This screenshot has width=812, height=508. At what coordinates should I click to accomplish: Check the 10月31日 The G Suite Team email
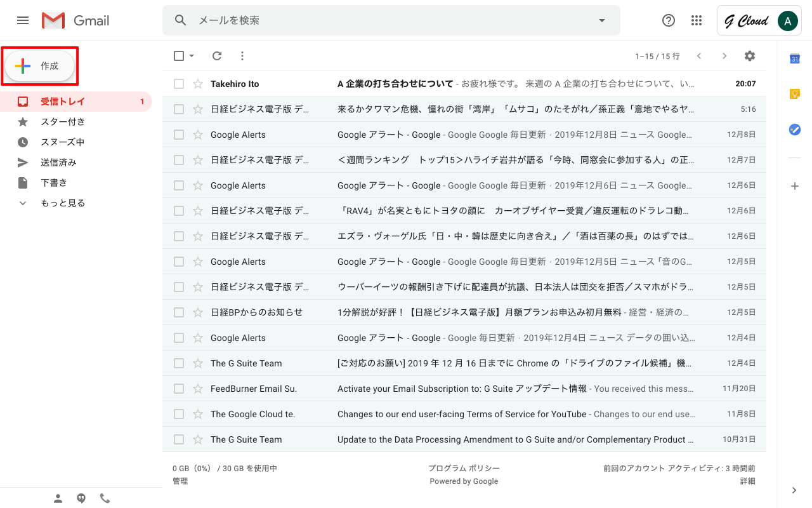(179, 439)
